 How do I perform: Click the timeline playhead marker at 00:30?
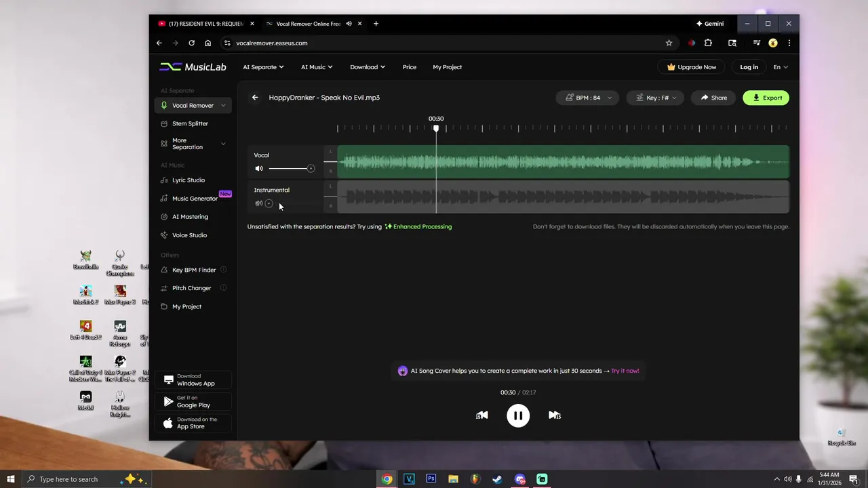coord(436,128)
